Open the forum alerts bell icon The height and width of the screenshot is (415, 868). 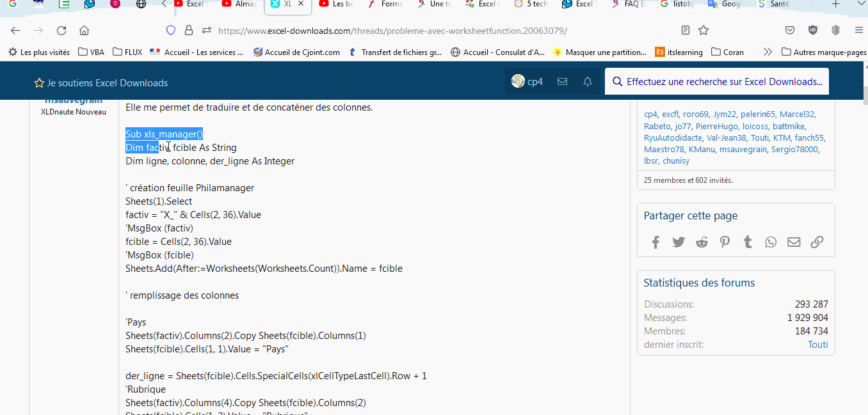(588, 82)
